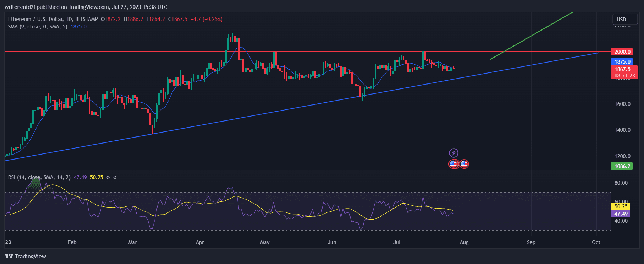Select the SMA 9 indicator legend
This screenshot has width=644, height=264.
[x=37, y=27]
